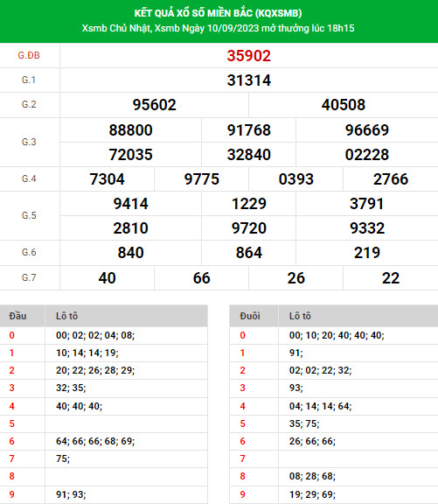438x504 pixels.
Task: Click Lô tô values 40; 40; 40
Action: coord(79,406)
